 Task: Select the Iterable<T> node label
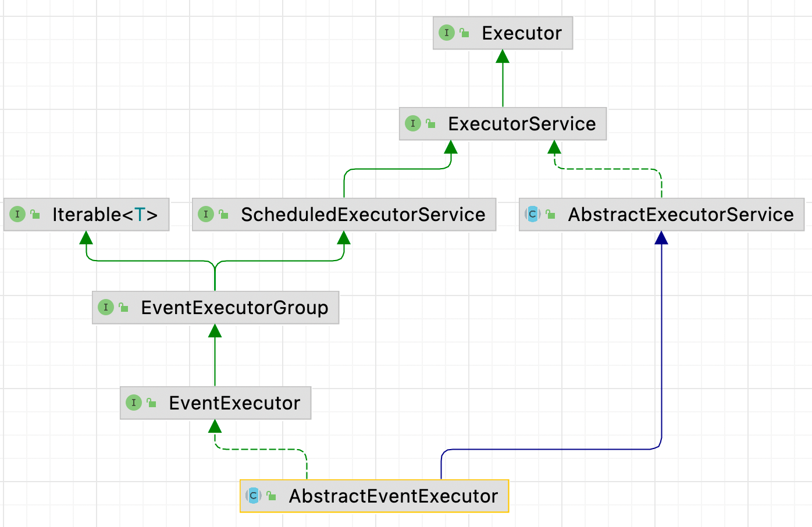click(105, 215)
